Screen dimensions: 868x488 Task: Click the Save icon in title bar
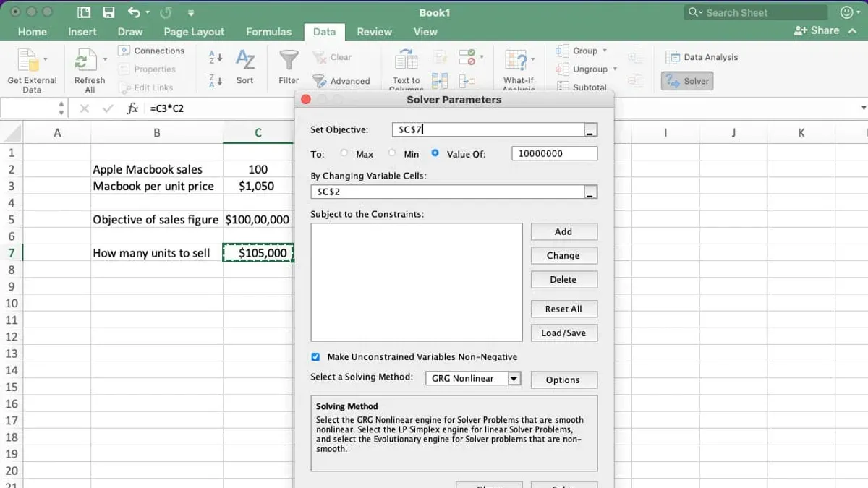point(109,12)
